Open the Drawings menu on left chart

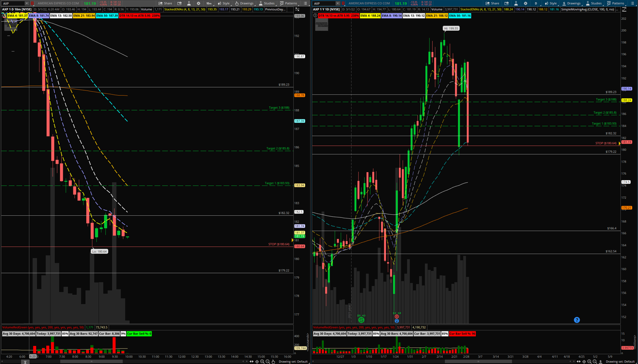coord(245,3)
